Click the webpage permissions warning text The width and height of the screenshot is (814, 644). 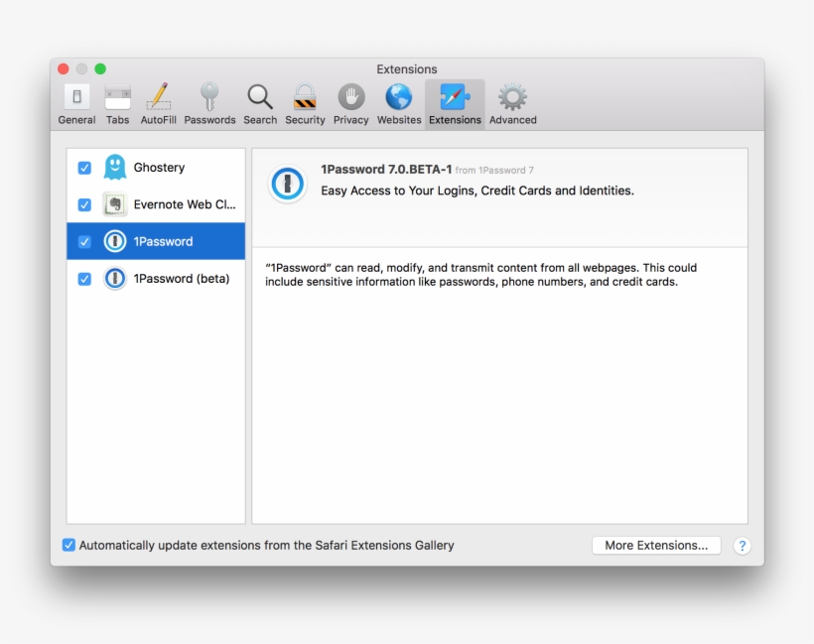[x=480, y=275]
